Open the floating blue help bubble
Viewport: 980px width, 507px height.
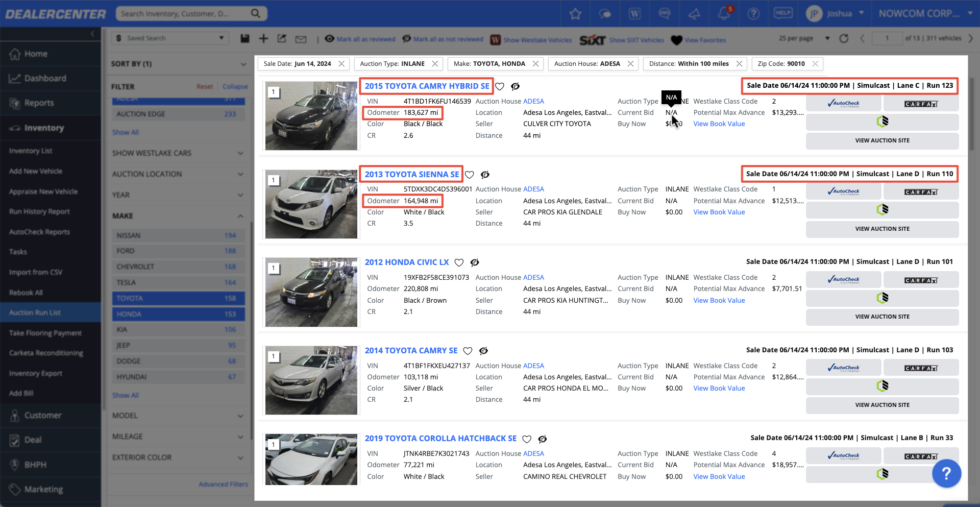(x=946, y=474)
